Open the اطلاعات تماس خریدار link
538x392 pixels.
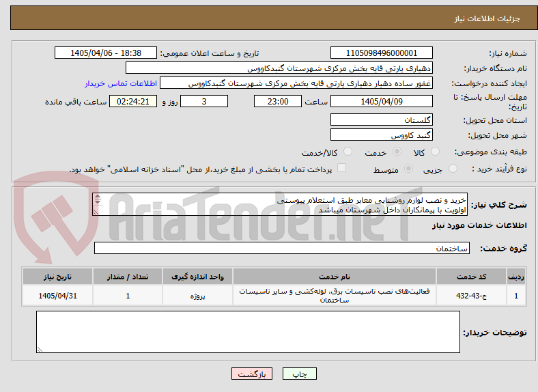tap(121, 83)
